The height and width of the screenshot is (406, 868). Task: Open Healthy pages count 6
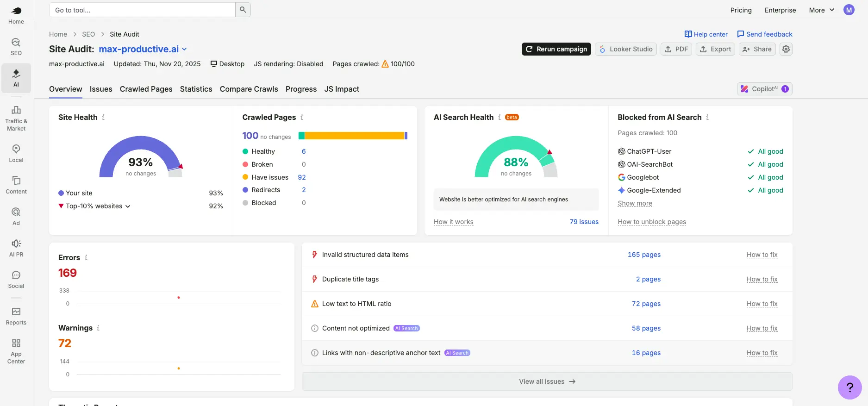coord(304,151)
